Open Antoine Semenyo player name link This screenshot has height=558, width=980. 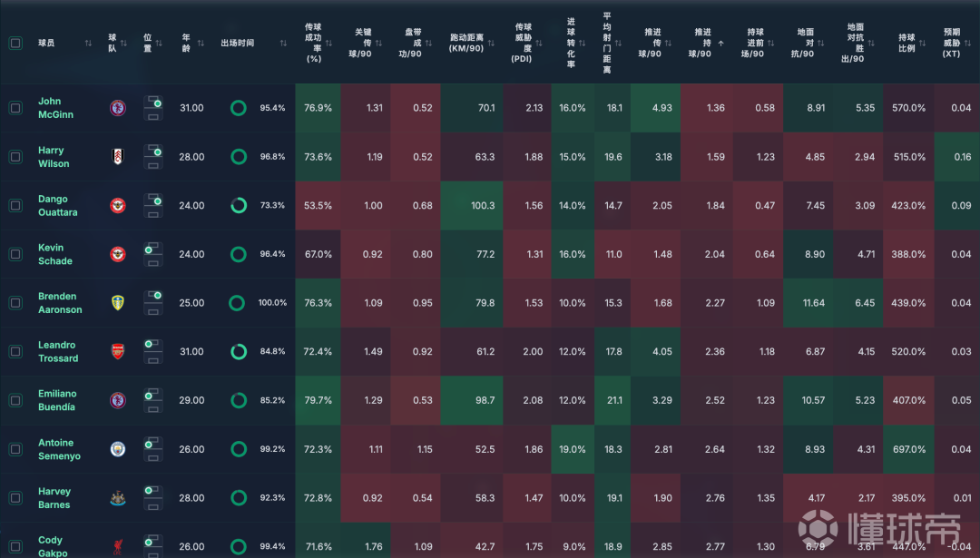click(59, 449)
